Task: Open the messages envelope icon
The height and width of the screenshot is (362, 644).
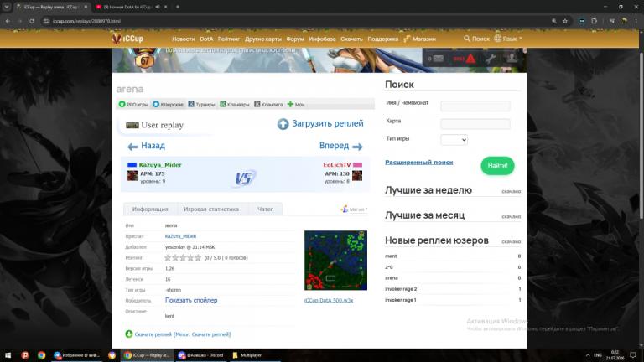Action: (x=439, y=59)
